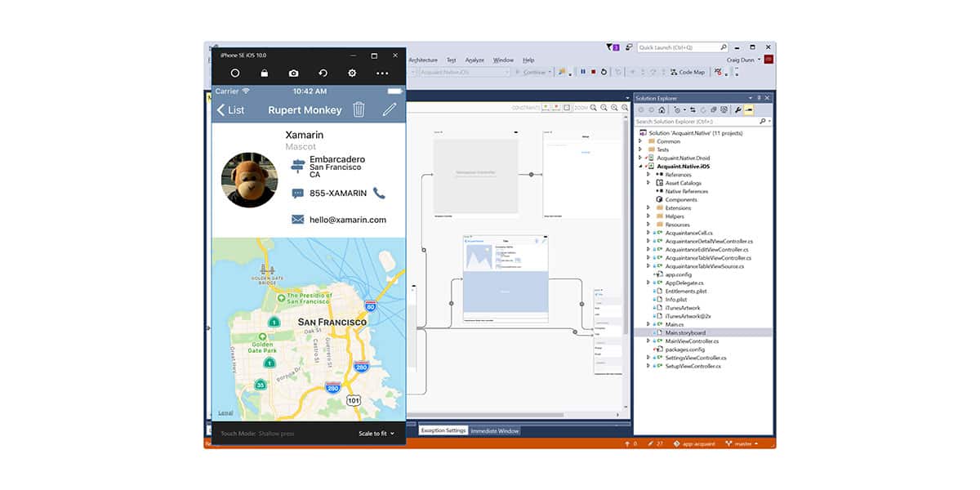Select packages.config in Solution Explorer

[x=685, y=349]
